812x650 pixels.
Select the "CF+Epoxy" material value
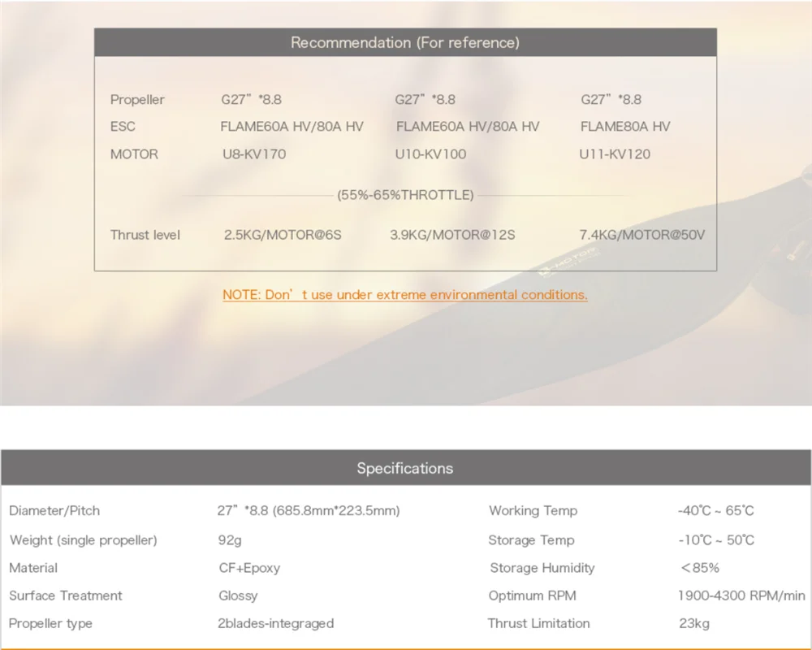249,568
